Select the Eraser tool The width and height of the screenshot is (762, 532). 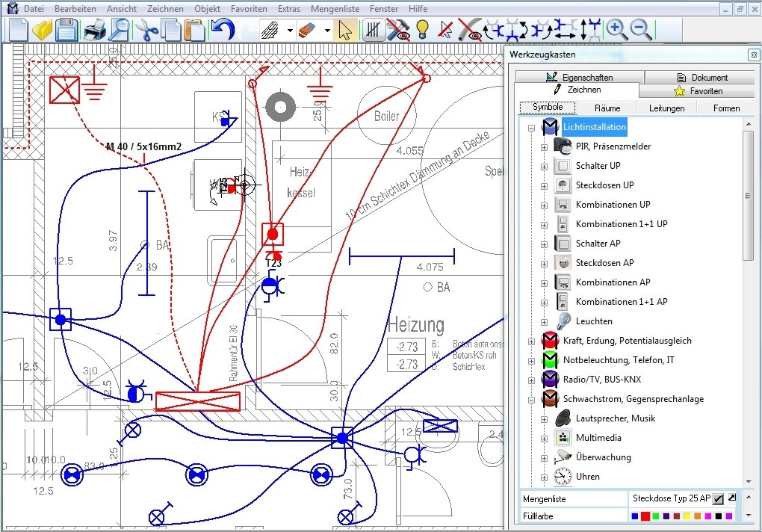point(308,30)
